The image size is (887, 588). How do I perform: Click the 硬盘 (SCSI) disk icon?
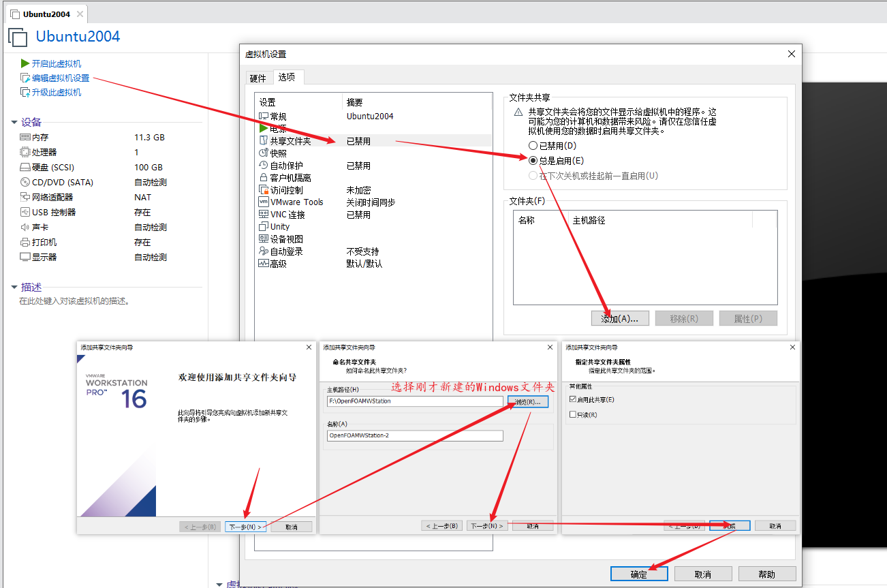coord(25,167)
